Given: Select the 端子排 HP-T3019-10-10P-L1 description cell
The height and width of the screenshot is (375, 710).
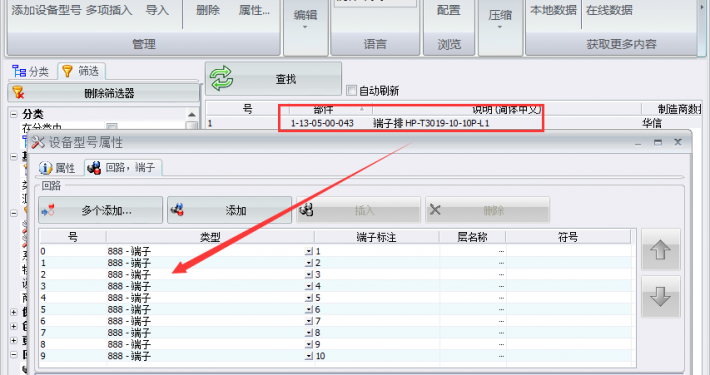Looking at the screenshot, I should point(431,123).
